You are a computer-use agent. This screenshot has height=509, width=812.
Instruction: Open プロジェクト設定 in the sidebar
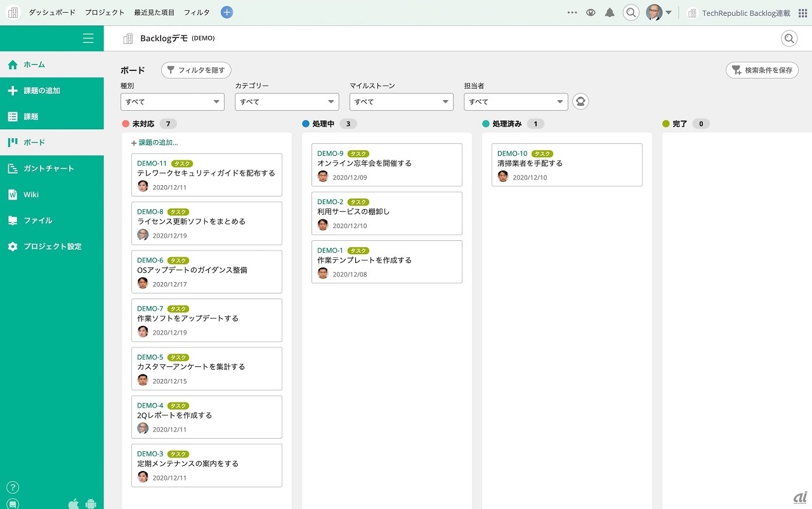click(x=52, y=247)
